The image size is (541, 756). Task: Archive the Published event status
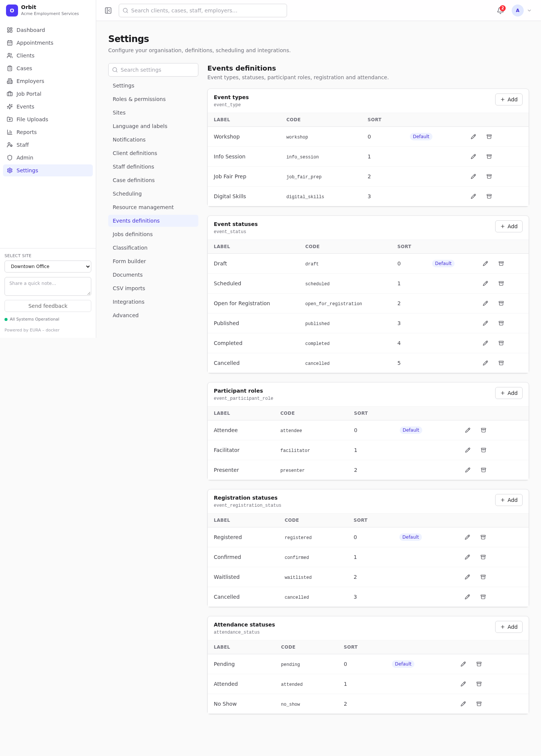click(501, 323)
